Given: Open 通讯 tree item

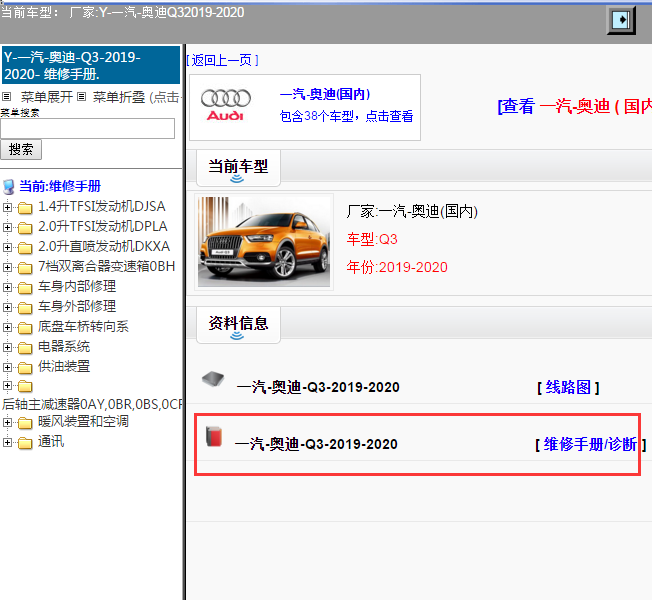Looking at the screenshot, I should pos(51,442).
